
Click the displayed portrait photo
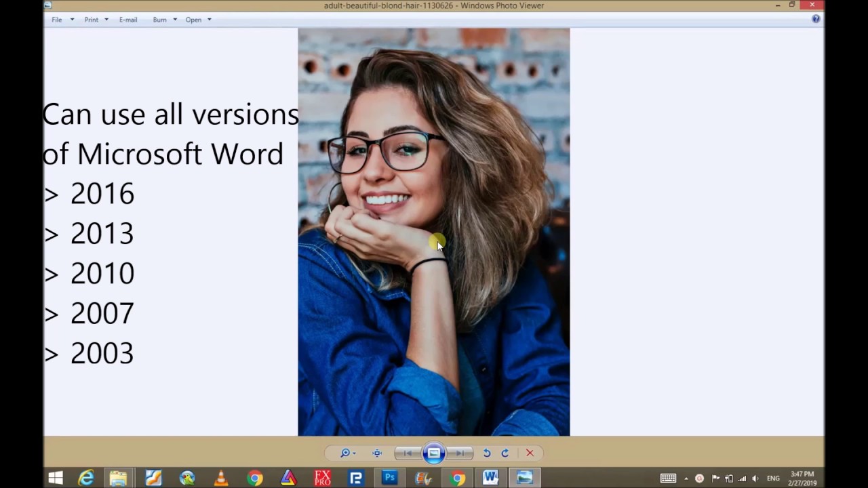[434, 232]
